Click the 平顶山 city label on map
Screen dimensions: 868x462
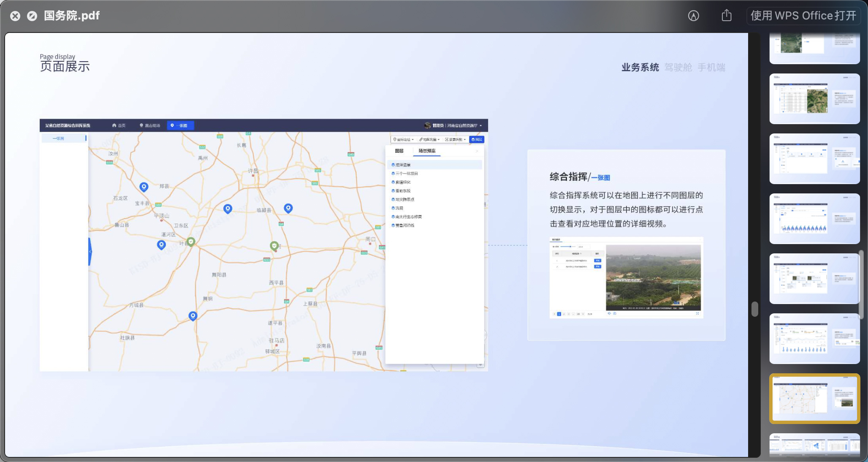(161, 216)
